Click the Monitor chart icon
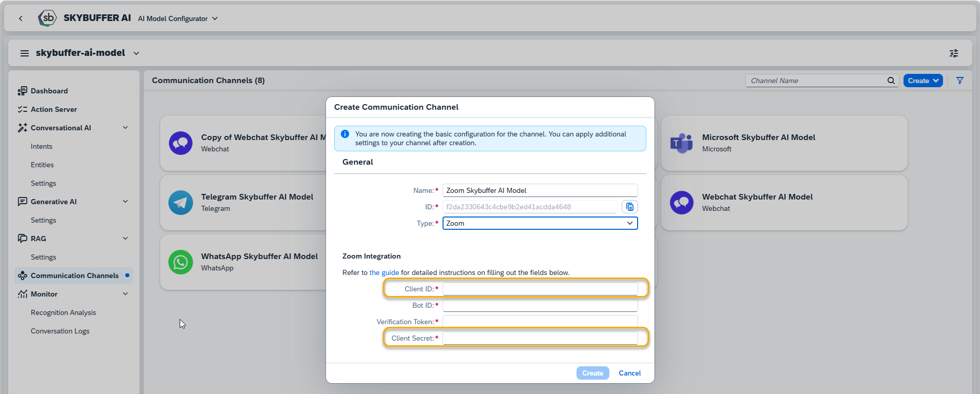The width and height of the screenshot is (980, 394). 22,294
